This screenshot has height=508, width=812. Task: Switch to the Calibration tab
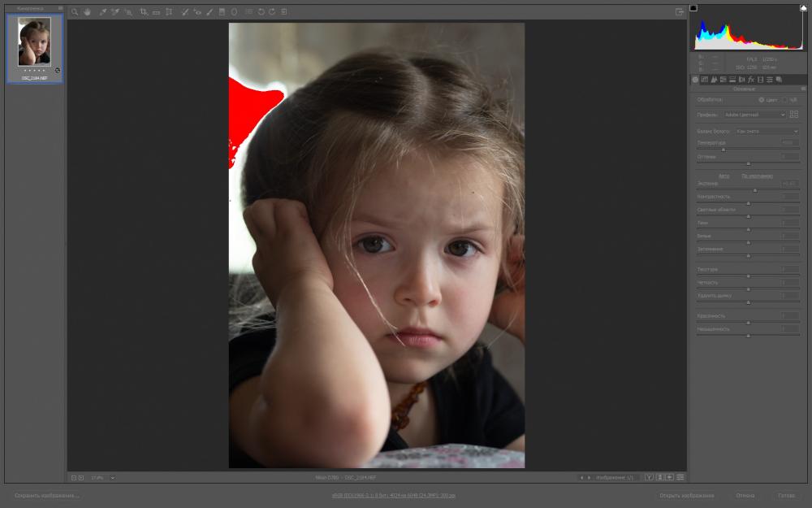(x=761, y=80)
